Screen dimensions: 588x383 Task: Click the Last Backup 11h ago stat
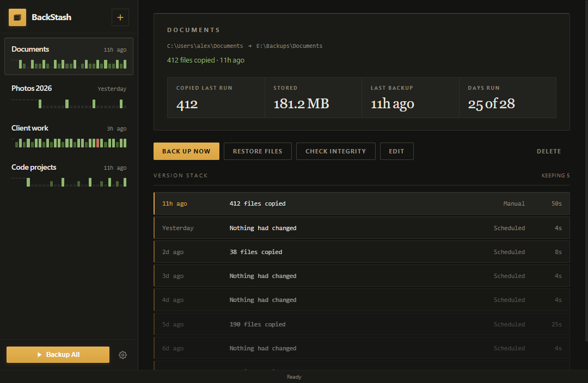(411, 98)
